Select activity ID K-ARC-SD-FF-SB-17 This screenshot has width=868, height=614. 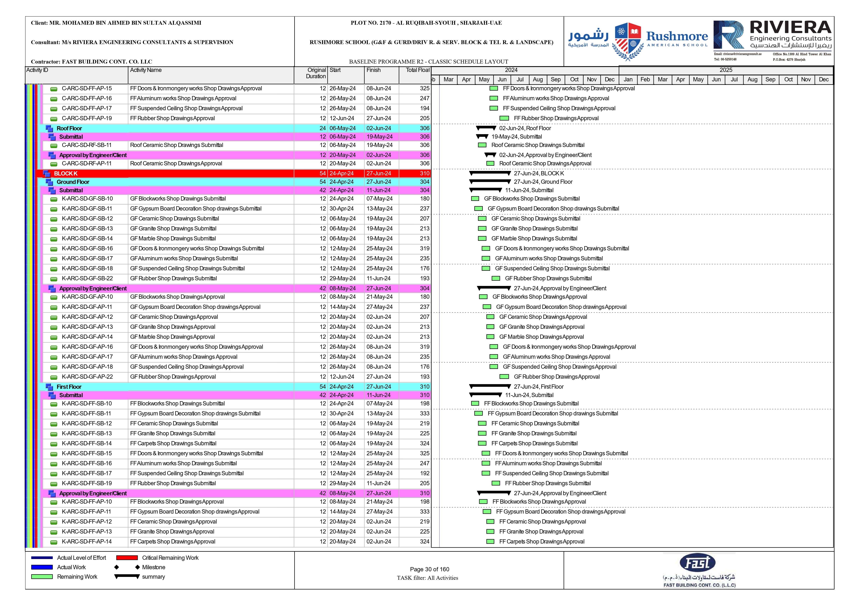point(87,473)
